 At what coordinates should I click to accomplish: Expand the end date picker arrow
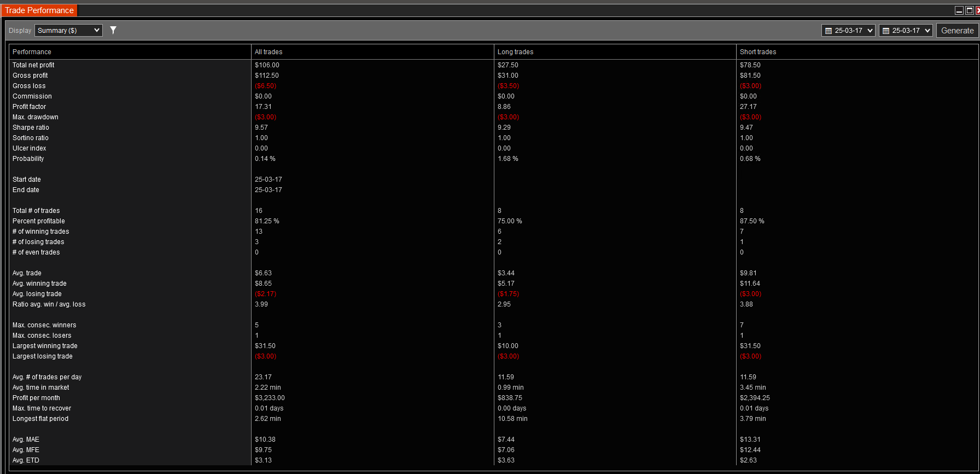[x=927, y=31]
